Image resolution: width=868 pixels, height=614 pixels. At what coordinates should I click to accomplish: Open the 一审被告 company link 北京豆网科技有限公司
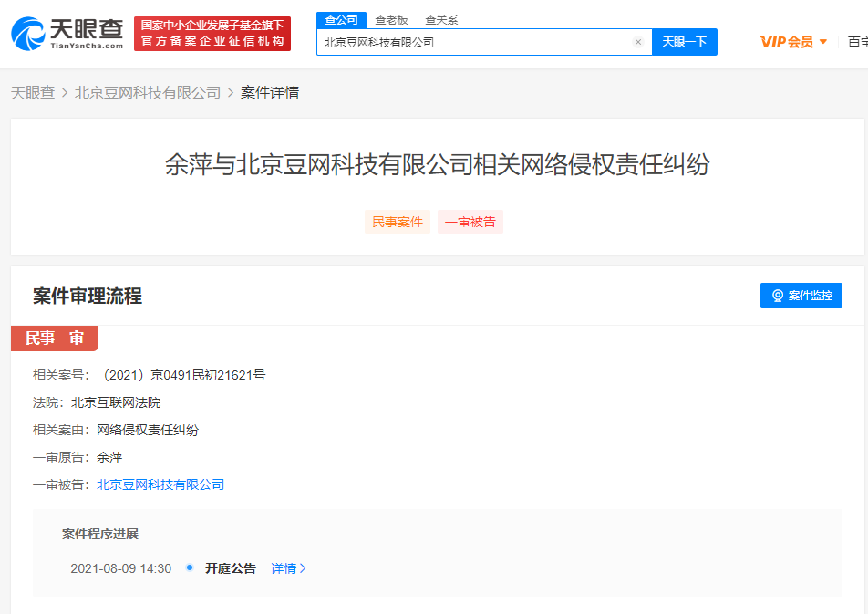pyautogui.click(x=160, y=484)
